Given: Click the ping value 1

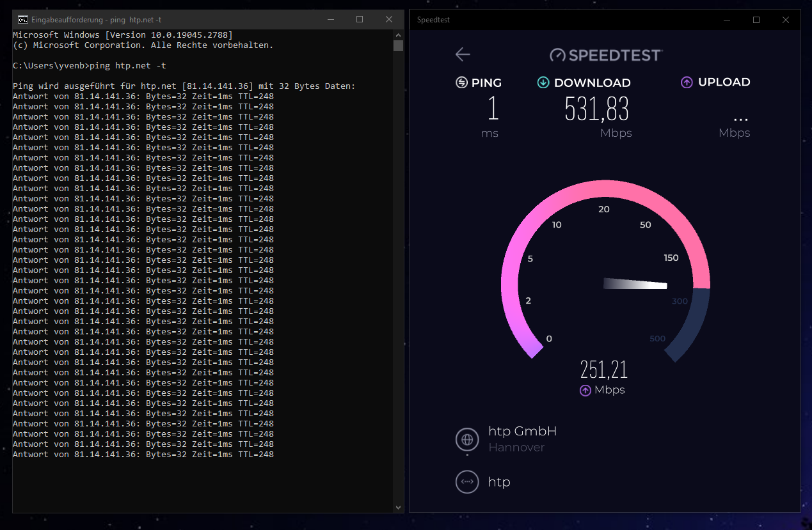Looking at the screenshot, I should [x=493, y=109].
